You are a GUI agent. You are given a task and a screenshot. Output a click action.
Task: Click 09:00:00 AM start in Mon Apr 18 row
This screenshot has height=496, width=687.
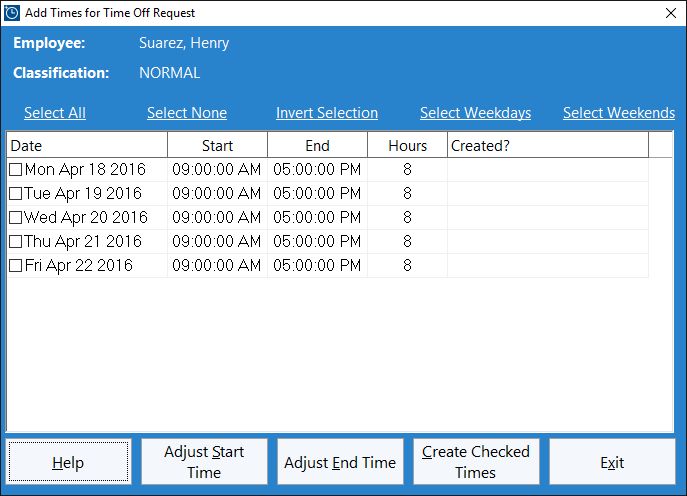[x=216, y=170]
